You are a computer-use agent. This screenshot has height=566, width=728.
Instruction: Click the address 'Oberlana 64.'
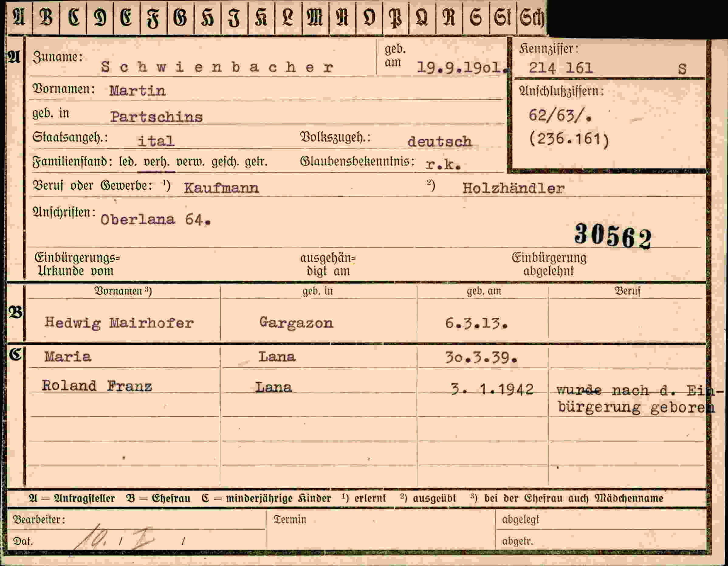(x=155, y=219)
